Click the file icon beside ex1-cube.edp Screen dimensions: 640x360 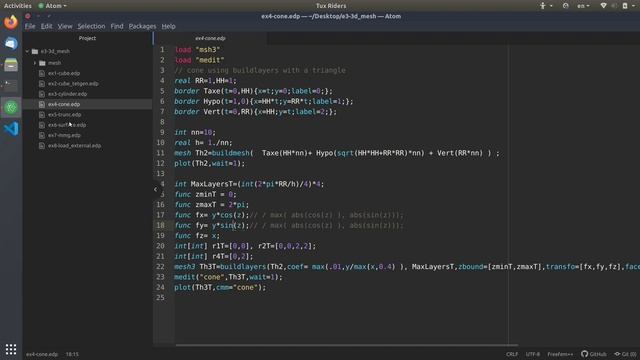(x=42, y=73)
